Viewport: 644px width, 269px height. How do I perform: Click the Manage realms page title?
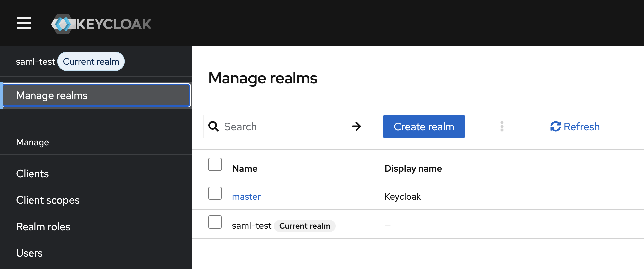point(263,78)
